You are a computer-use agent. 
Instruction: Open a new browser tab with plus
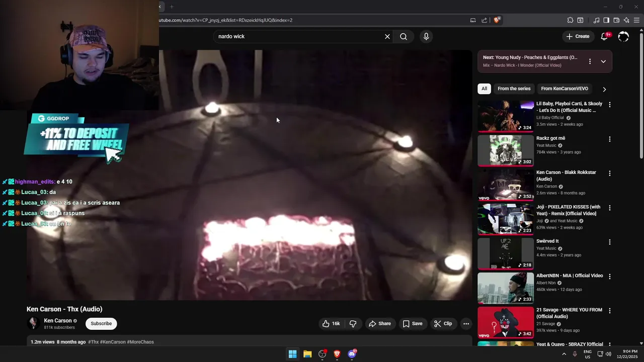[x=172, y=7]
